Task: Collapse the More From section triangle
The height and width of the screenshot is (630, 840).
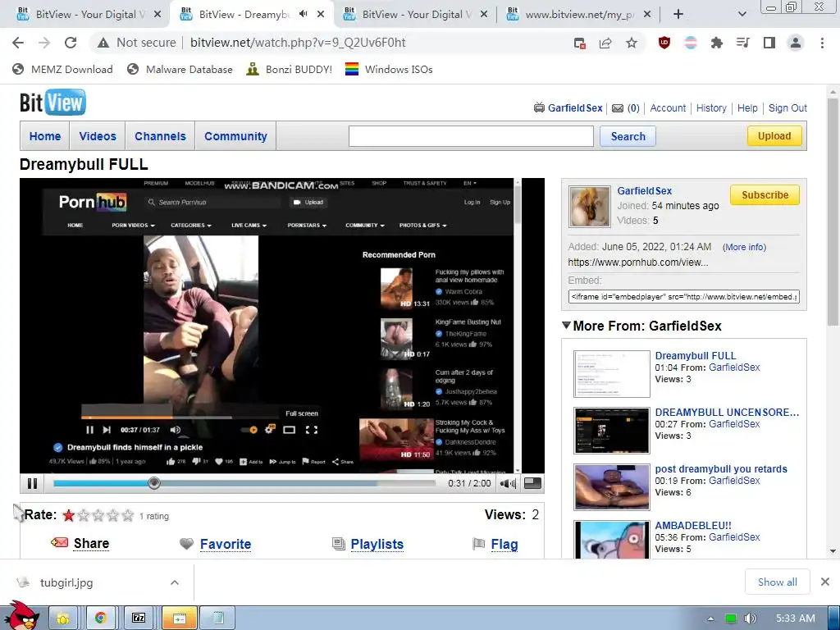Action: [566, 325]
